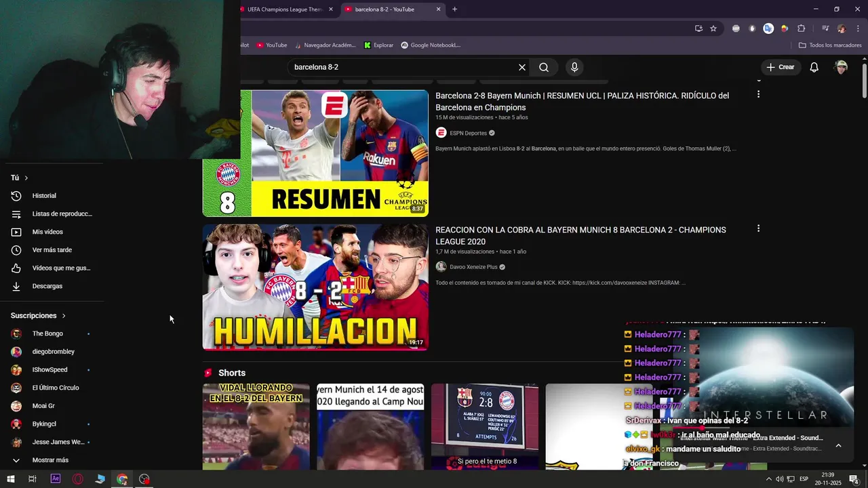Open the Chrome extensions puzzle icon
This screenshot has width=868, height=488.
pos(801,28)
